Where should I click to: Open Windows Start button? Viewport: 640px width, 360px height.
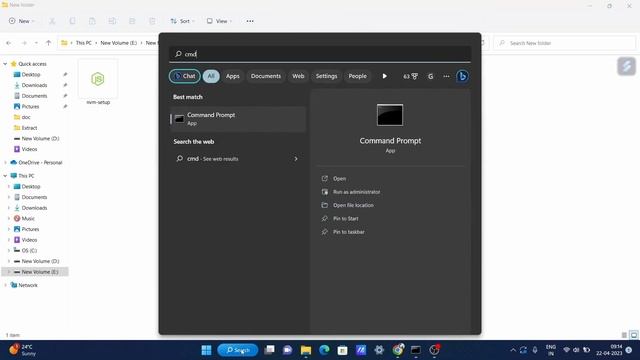207,350
